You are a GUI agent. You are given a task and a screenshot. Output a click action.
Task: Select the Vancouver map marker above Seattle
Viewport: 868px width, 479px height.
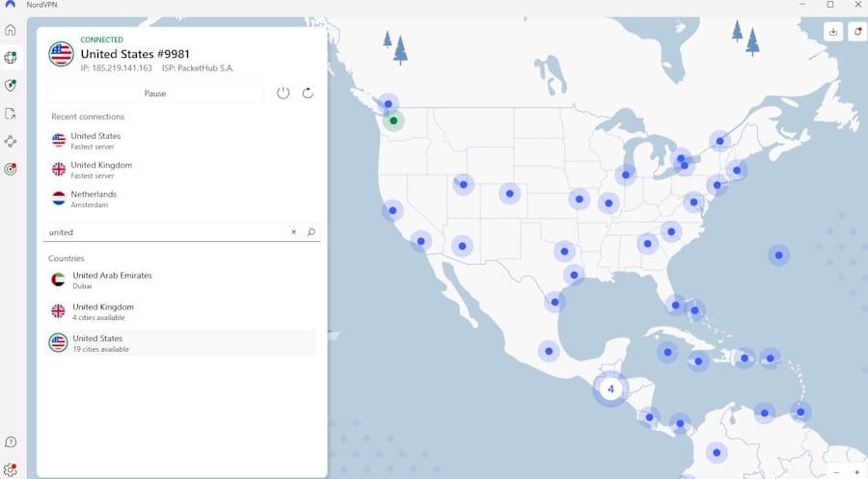tap(388, 104)
